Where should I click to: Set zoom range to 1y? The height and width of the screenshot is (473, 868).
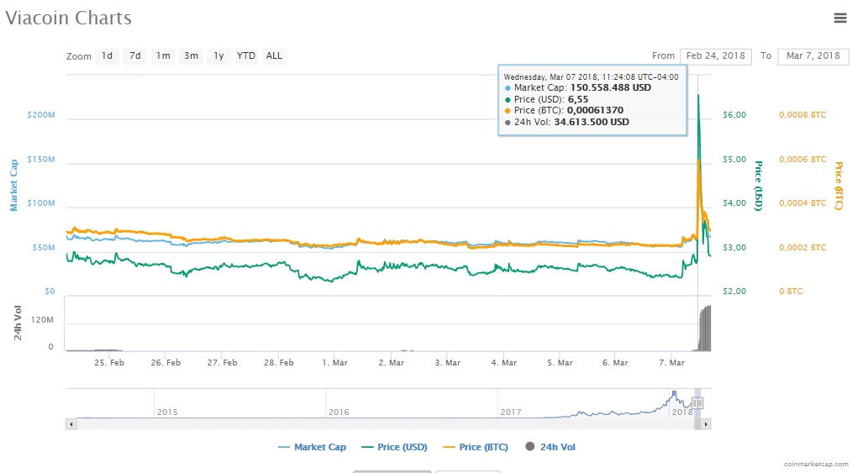click(218, 56)
